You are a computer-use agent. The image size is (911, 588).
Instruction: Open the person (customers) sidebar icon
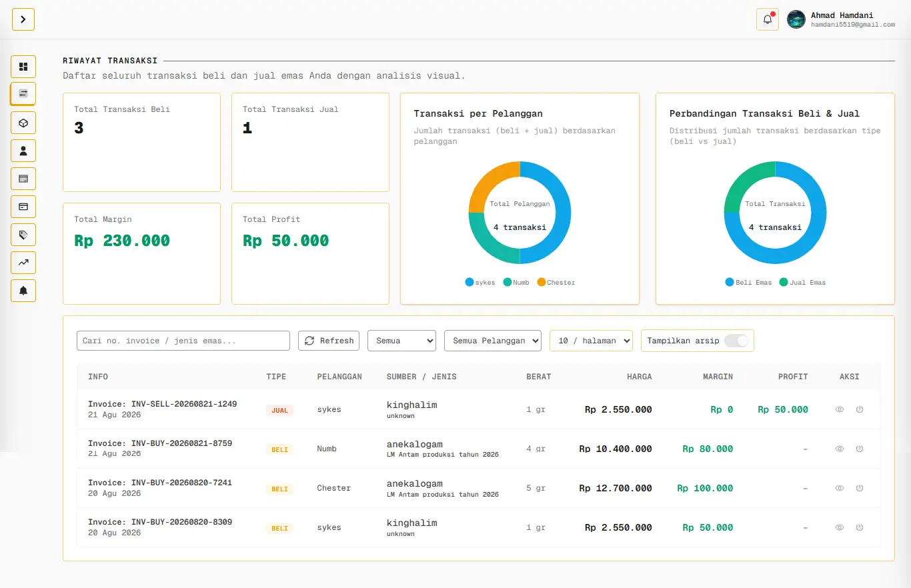(x=23, y=151)
